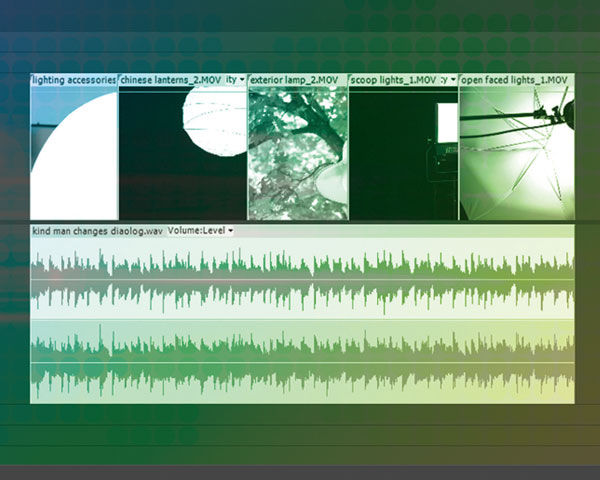
Task: Click the exterior lamp_2.MOV tree thumbnail
Action: pyautogui.click(x=297, y=155)
